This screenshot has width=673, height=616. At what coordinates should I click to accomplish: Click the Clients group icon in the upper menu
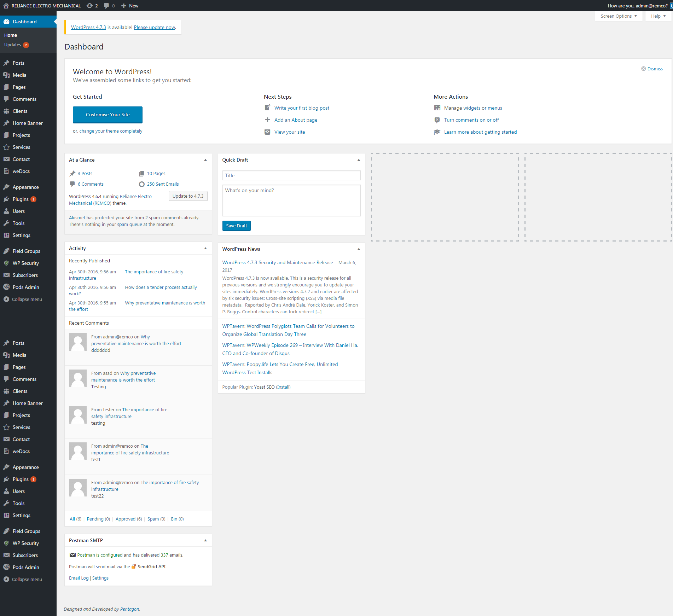pos(6,111)
